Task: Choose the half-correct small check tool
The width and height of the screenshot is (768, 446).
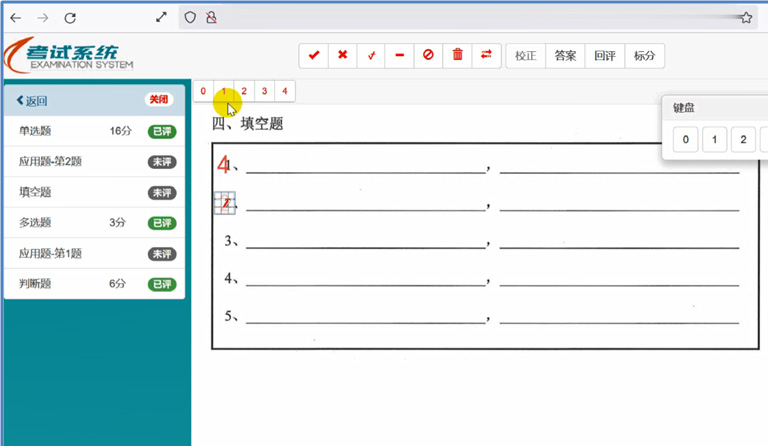Action: (371, 56)
